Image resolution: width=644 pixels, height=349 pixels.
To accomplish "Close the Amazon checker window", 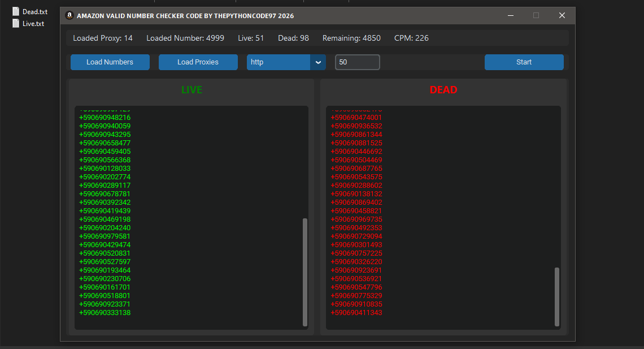I will coord(562,16).
